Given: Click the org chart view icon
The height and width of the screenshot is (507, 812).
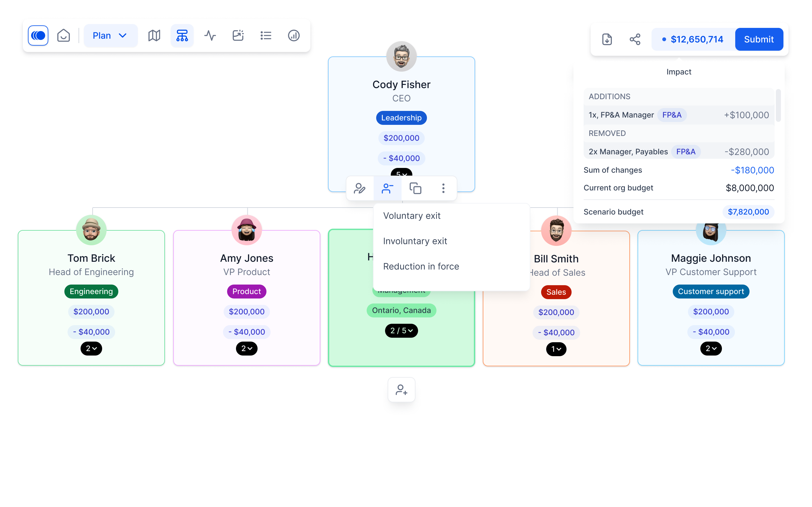Looking at the screenshot, I should (x=181, y=35).
